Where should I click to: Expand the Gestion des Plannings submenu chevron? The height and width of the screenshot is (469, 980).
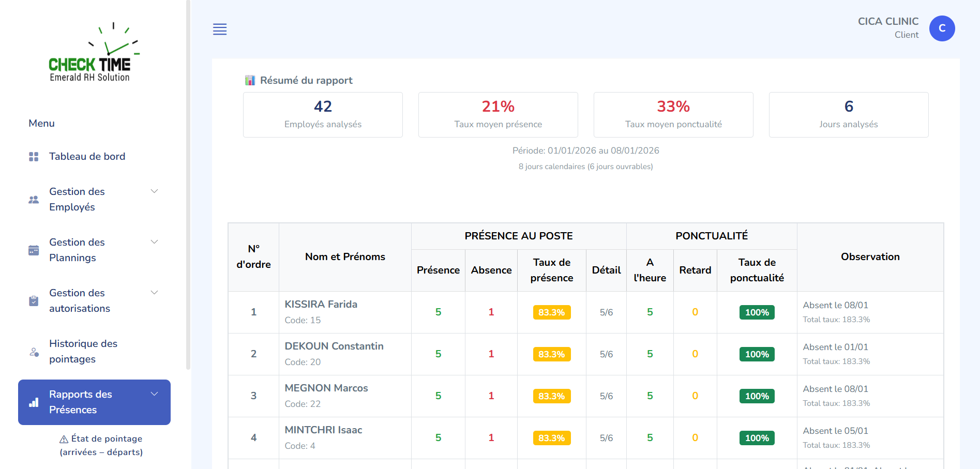pos(154,241)
